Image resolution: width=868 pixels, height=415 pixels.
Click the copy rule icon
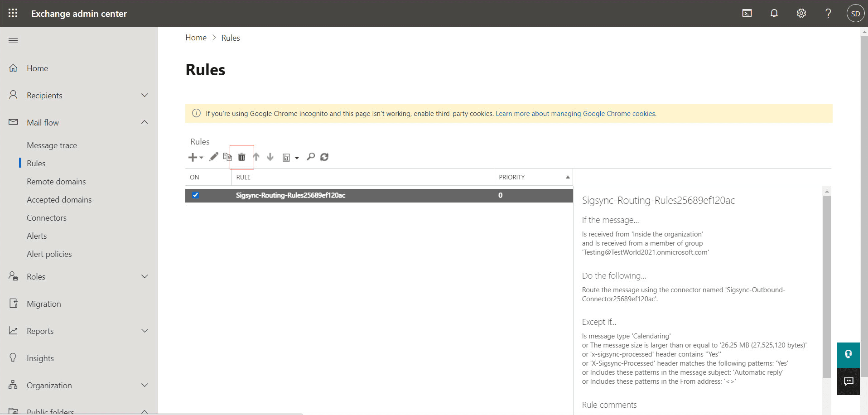pos(227,157)
